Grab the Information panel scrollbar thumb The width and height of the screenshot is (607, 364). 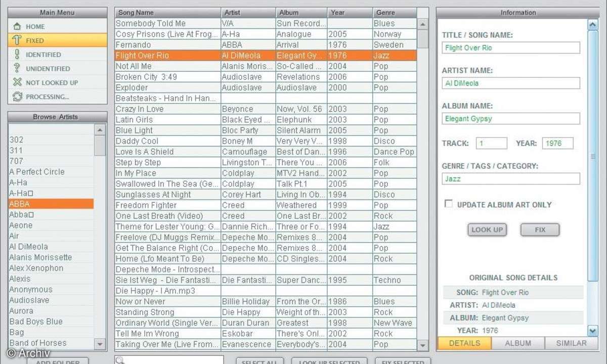coord(593,156)
